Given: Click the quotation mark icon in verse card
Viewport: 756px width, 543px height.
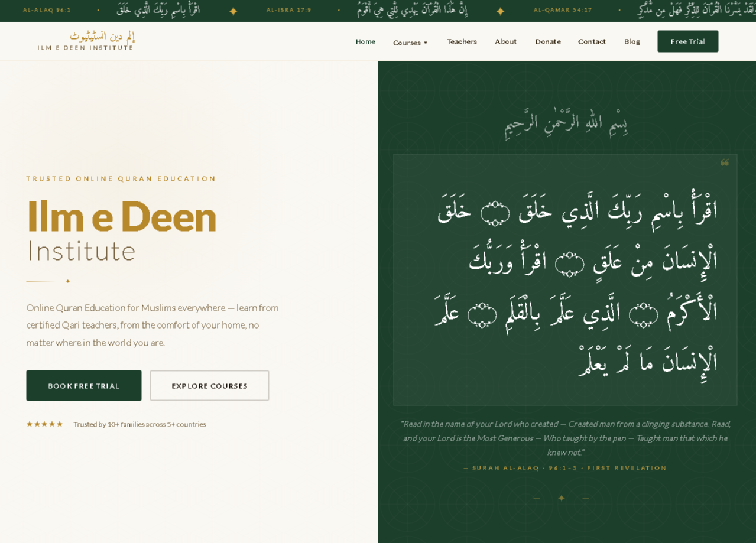Looking at the screenshot, I should pos(724,162).
